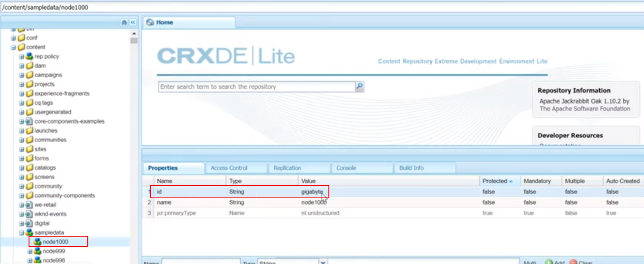The height and width of the screenshot is (264, 644).
Task: Click the experience-fragments folder icon
Action: [30, 93]
